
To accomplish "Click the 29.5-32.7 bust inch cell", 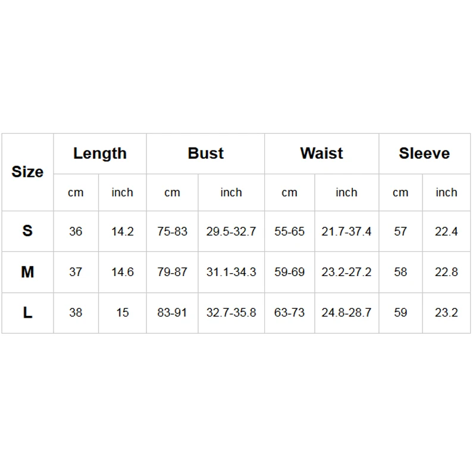I will (x=231, y=231).
